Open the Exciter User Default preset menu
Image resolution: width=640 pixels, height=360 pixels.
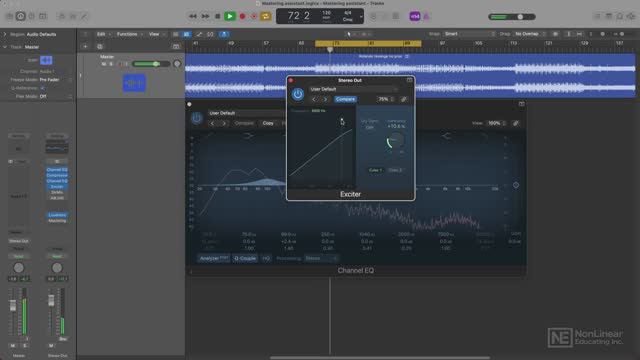point(353,89)
